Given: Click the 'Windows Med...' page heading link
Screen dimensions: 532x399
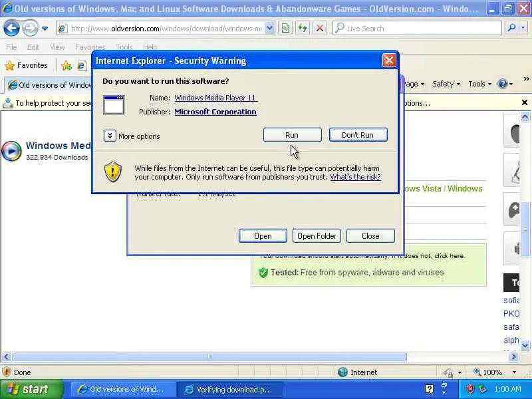Looking at the screenshot, I should (x=59, y=146).
